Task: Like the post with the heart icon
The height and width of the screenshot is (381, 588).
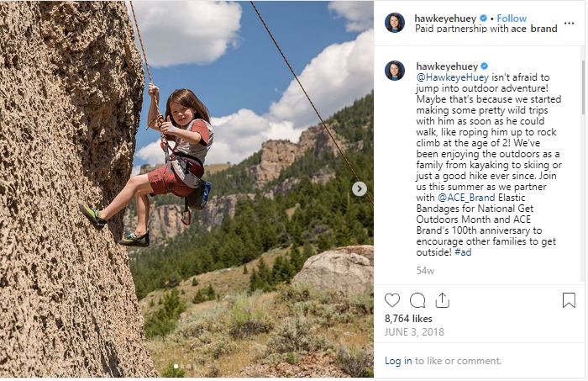Action: tap(392, 300)
